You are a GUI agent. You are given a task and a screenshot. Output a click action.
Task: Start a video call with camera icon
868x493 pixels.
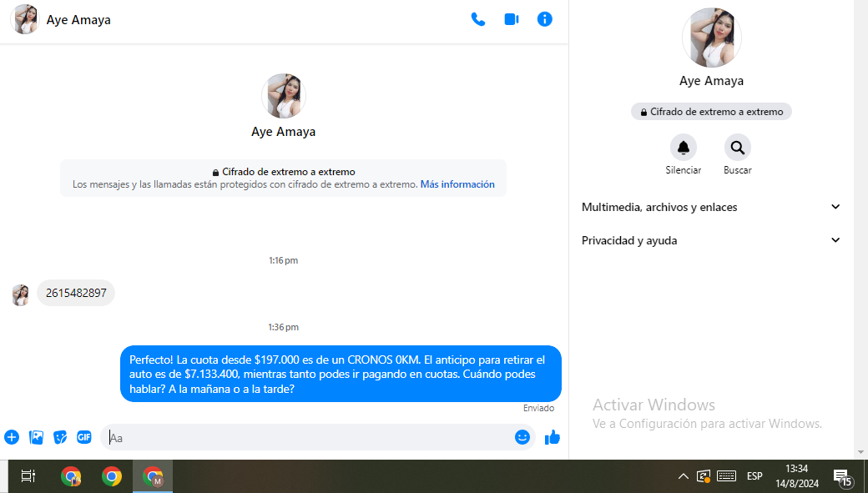click(512, 19)
